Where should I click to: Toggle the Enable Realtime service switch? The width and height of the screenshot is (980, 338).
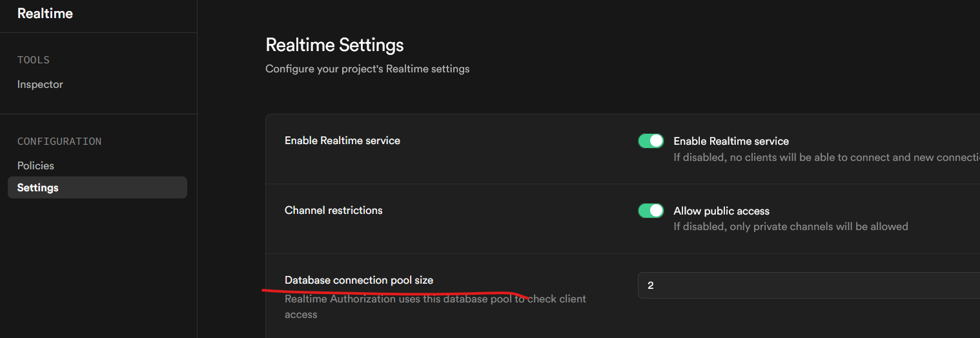(x=651, y=141)
